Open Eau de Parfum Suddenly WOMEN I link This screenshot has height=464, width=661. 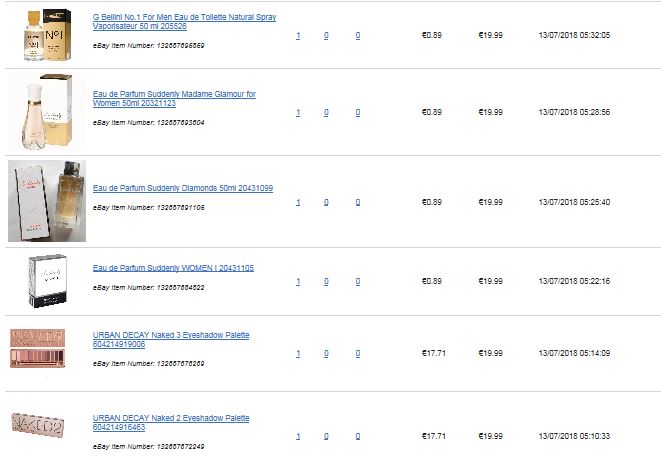pyautogui.click(x=173, y=268)
